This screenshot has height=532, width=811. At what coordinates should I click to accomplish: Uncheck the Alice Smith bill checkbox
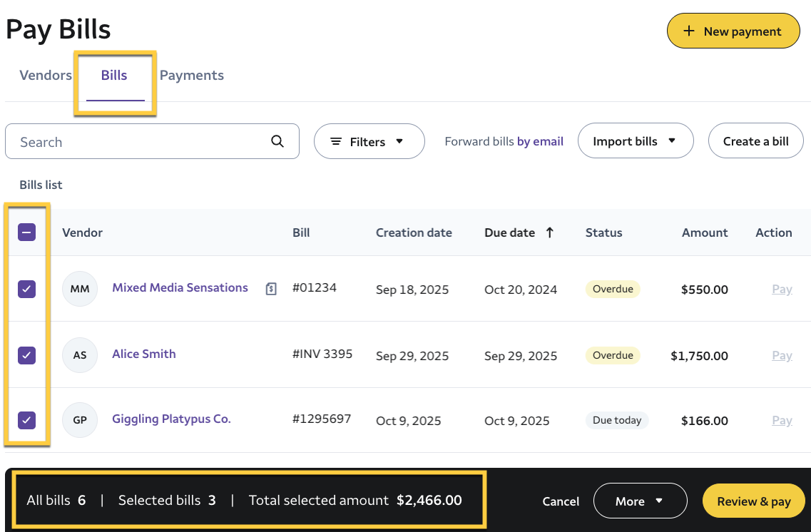26,354
